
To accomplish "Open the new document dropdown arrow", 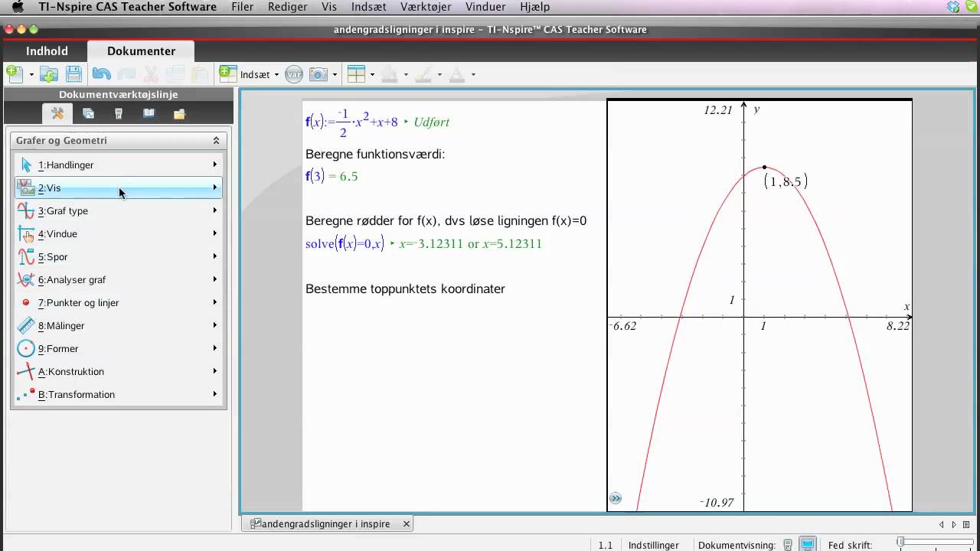I will (31, 75).
